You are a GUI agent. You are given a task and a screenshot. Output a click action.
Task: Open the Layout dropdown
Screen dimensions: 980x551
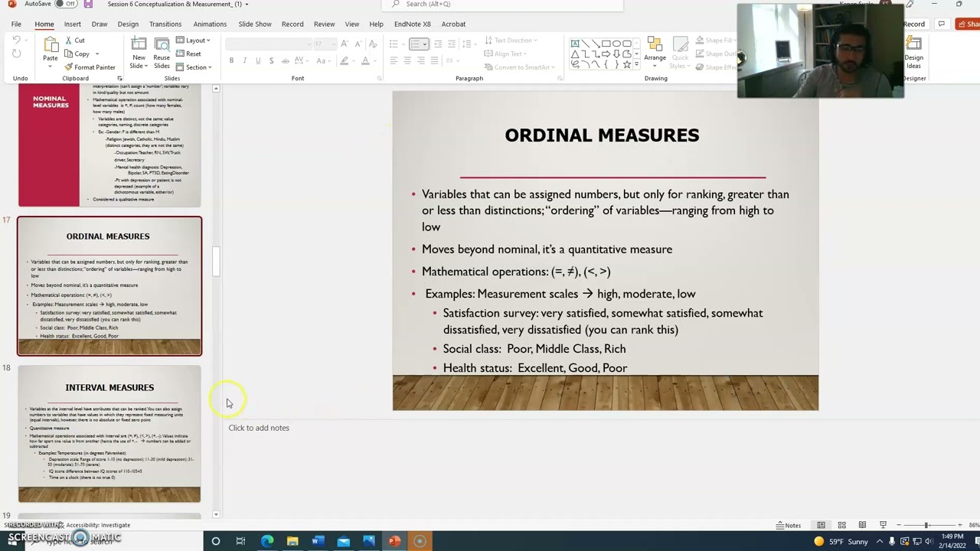(193, 41)
